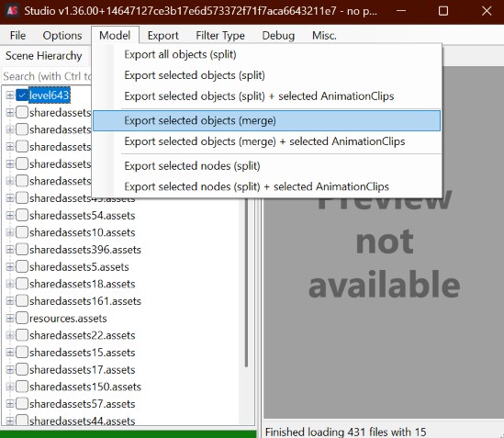Viewport: 504px width, 438px height.
Task: Open the Options menu
Action: click(62, 36)
